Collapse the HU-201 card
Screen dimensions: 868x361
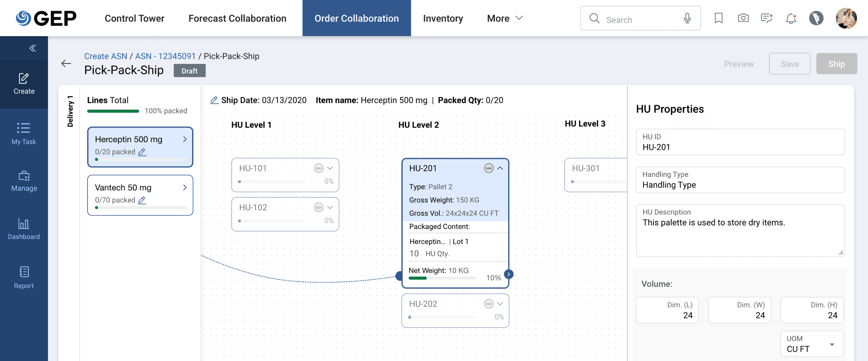(x=500, y=168)
